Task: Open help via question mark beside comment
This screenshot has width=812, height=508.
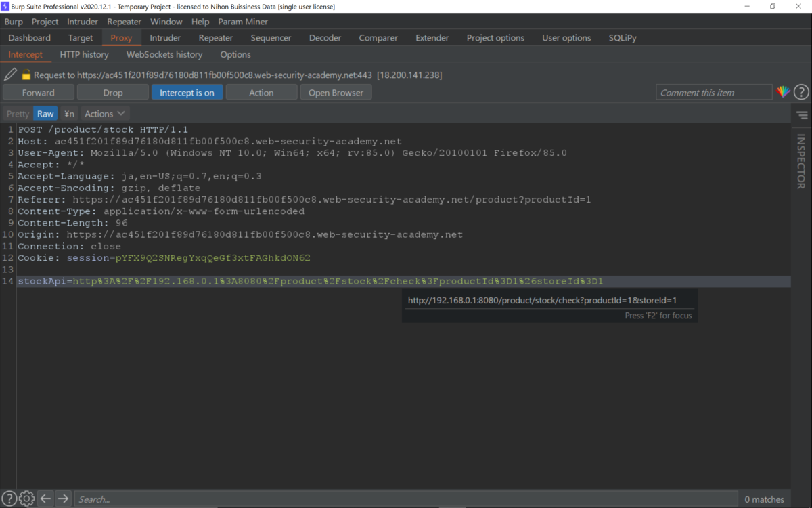Action: pos(801,92)
